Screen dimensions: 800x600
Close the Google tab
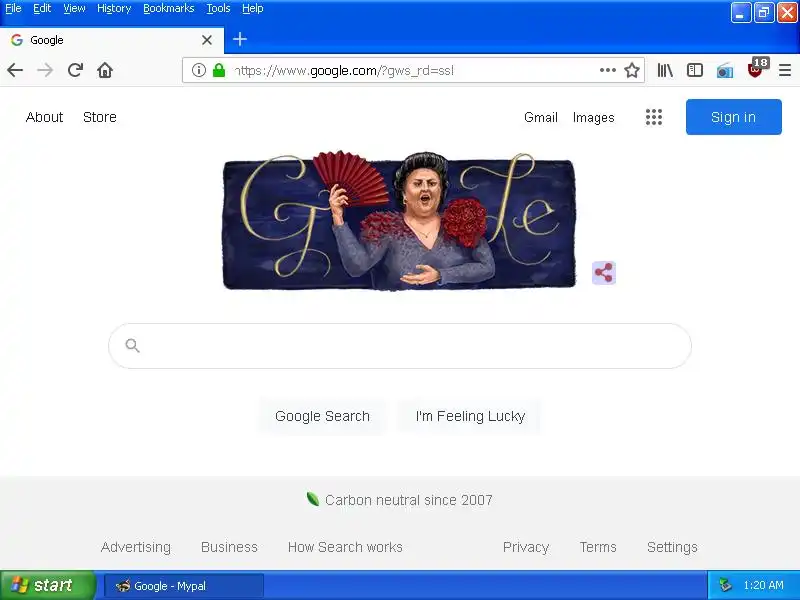207,40
